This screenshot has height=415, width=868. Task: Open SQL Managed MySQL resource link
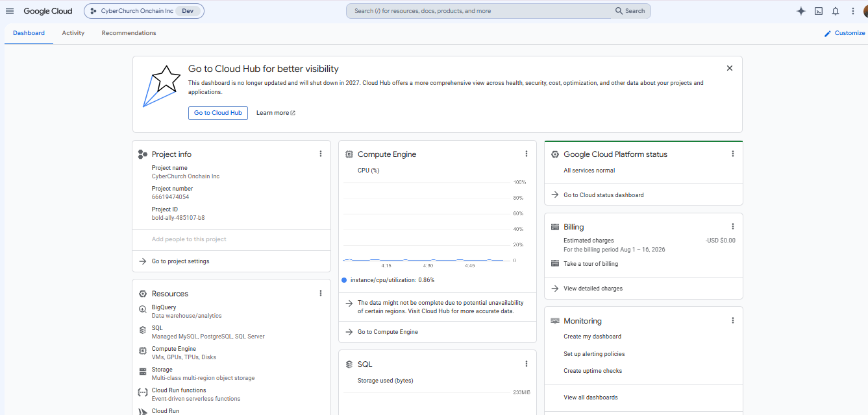[x=208, y=332]
